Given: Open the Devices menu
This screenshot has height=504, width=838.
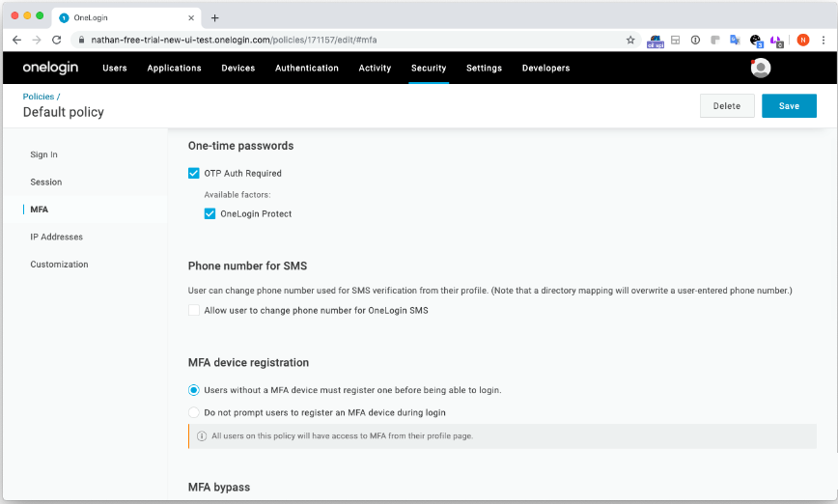Looking at the screenshot, I should [238, 68].
